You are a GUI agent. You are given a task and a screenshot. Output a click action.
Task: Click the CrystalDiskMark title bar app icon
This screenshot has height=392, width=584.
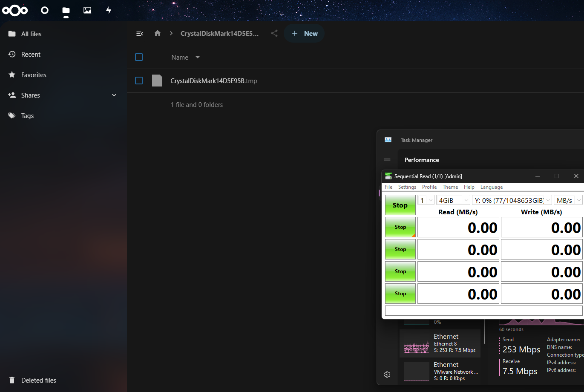click(x=388, y=176)
